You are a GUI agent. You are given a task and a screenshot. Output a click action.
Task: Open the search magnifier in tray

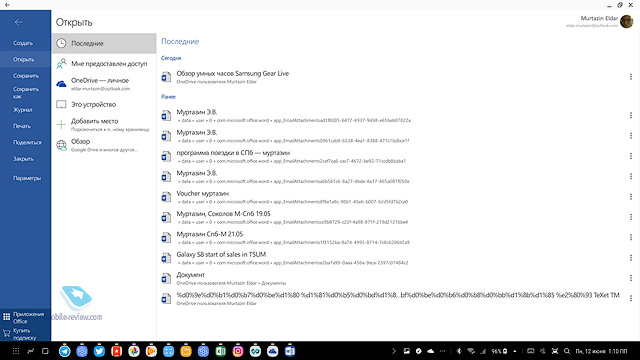pos(567,351)
